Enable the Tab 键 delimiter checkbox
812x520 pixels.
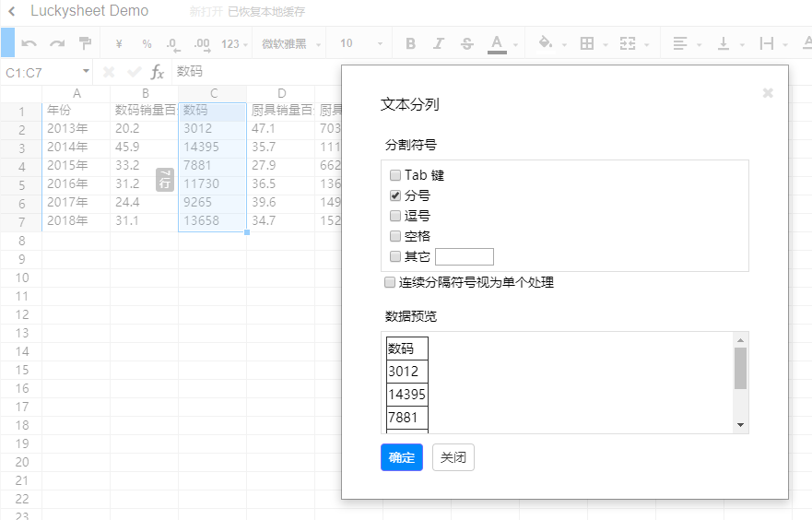[x=395, y=175]
